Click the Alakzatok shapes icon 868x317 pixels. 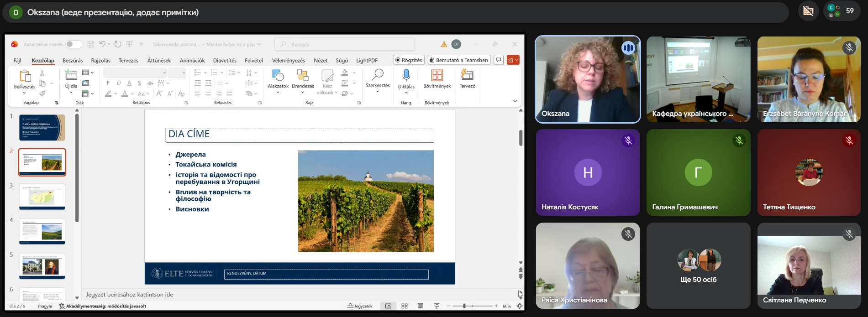(278, 75)
